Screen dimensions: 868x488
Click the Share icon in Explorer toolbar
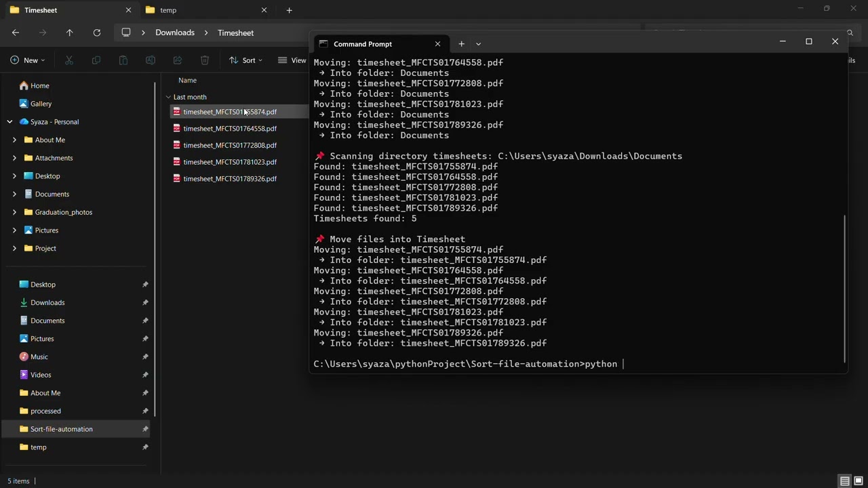[178, 60]
